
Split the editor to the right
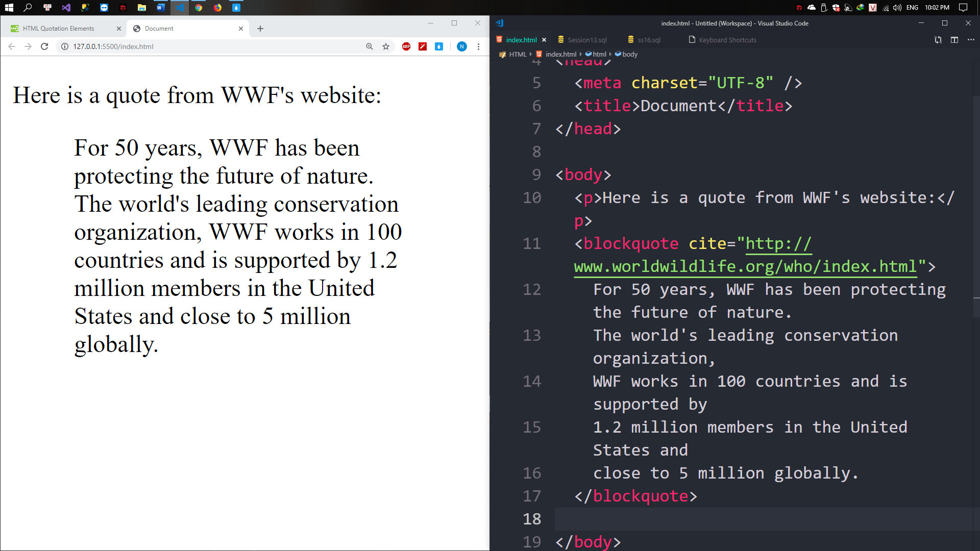click(954, 40)
